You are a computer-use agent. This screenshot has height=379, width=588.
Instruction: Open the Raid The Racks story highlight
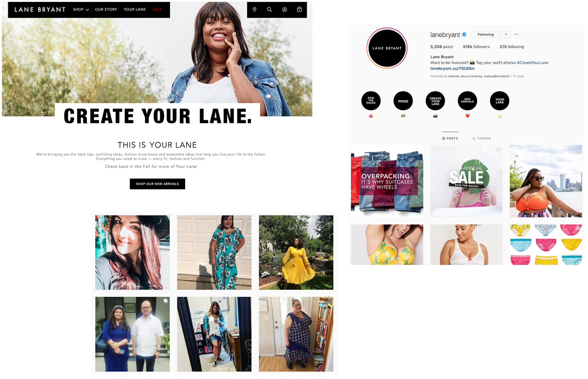(x=371, y=101)
